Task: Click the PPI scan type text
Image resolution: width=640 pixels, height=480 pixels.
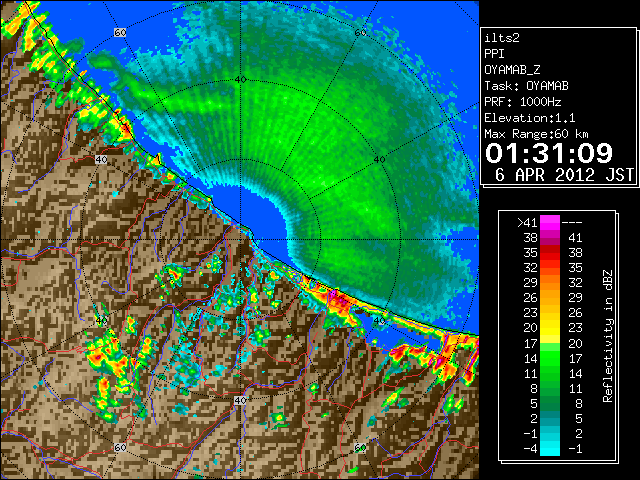Action: [494, 54]
